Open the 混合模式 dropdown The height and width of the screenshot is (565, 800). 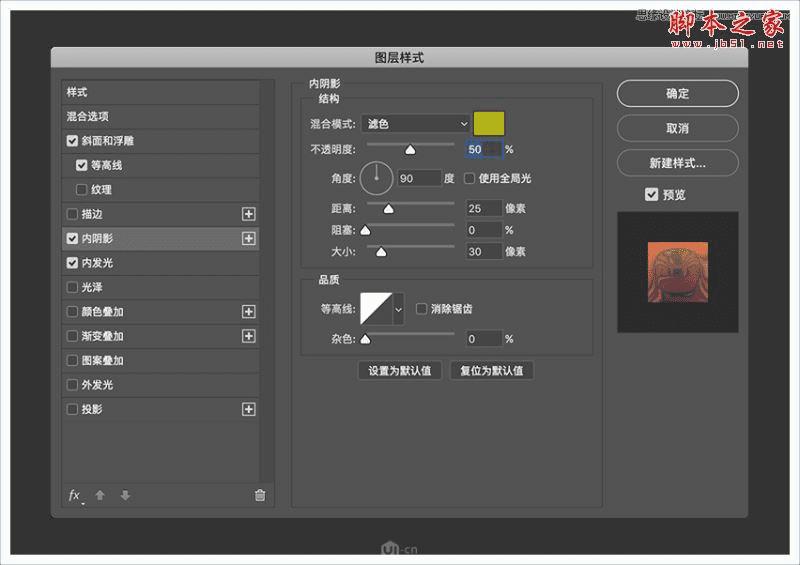coord(415,124)
